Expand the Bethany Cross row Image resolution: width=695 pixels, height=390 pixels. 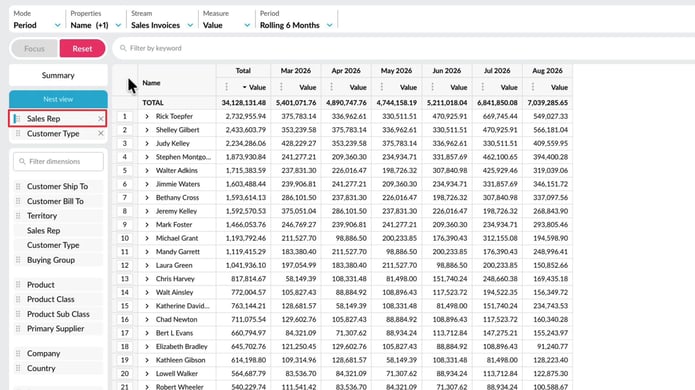(x=147, y=198)
